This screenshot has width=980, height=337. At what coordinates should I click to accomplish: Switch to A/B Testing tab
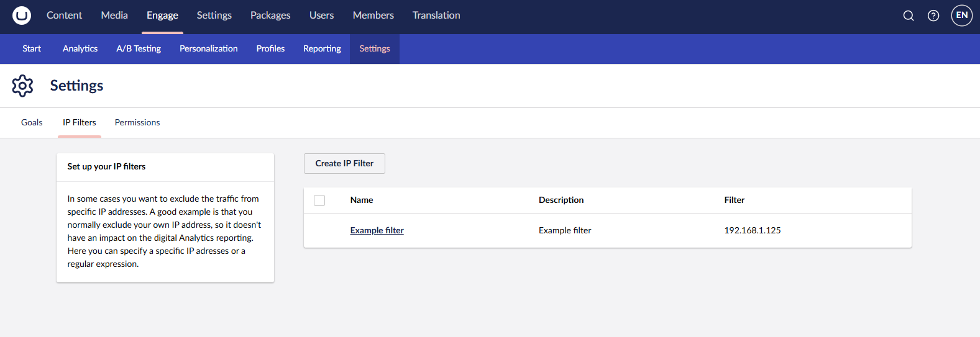click(139, 48)
